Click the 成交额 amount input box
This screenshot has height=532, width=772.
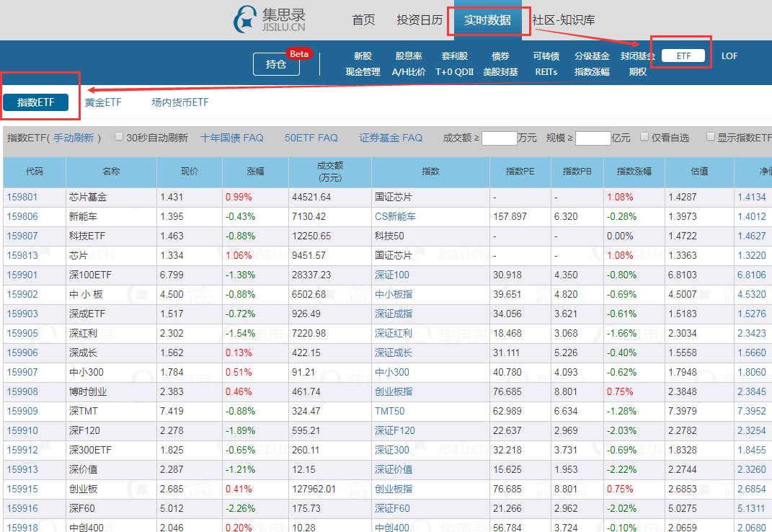click(500, 138)
